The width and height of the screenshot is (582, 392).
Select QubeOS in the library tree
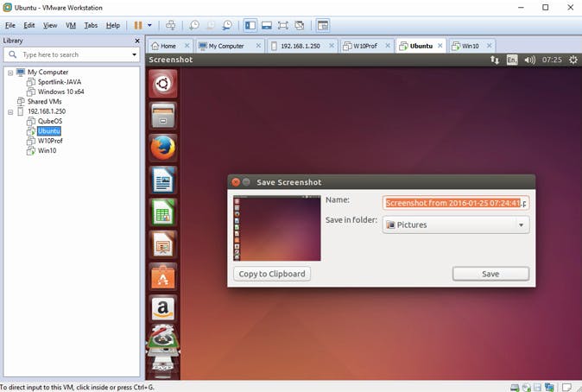click(x=50, y=121)
